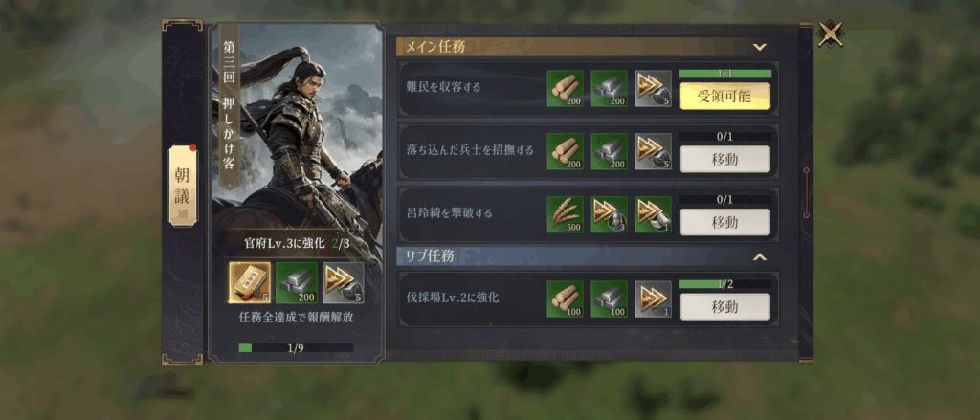Click the quest list vertical scrollbar
The height and width of the screenshot is (420, 980).
pos(806,192)
